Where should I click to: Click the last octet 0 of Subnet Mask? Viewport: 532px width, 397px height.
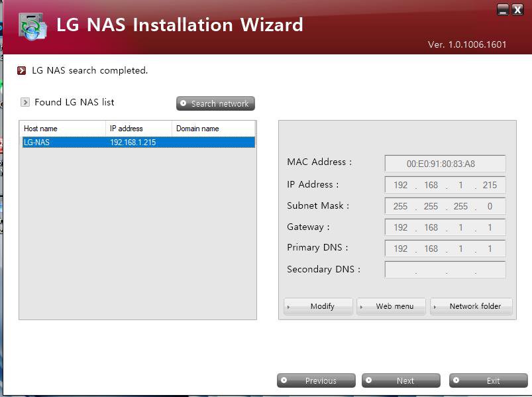(490, 206)
